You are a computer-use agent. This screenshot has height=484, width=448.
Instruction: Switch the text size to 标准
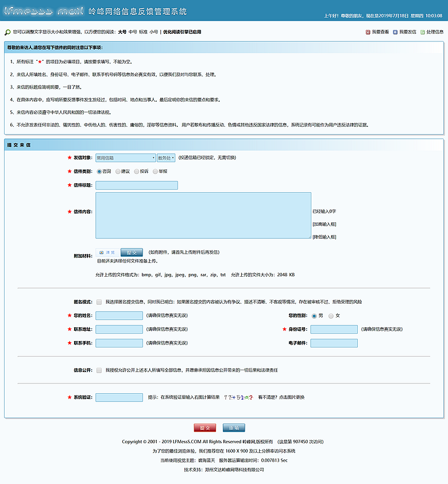[143, 32]
